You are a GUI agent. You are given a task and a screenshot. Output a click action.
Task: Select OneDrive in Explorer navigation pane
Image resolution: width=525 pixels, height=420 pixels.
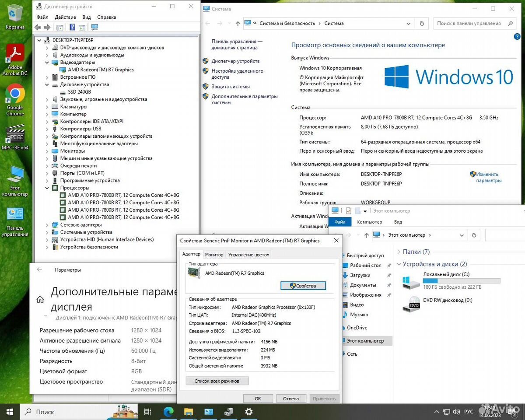(357, 328)
